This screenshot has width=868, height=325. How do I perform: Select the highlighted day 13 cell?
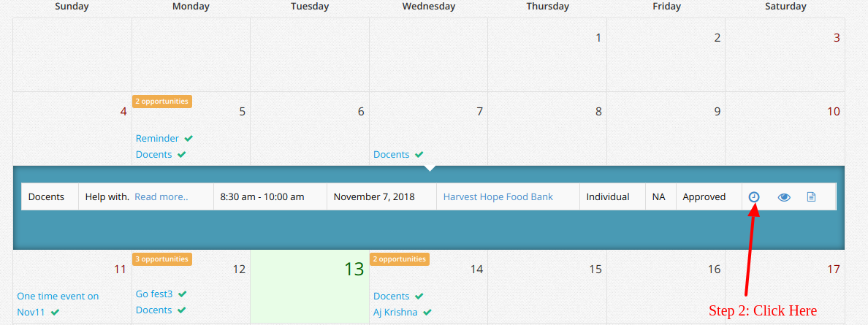pos(310,286)
